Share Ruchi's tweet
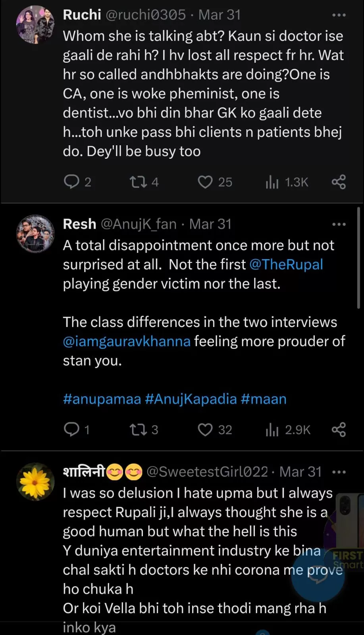Screen dimensions: 364x635 [339, 182]
